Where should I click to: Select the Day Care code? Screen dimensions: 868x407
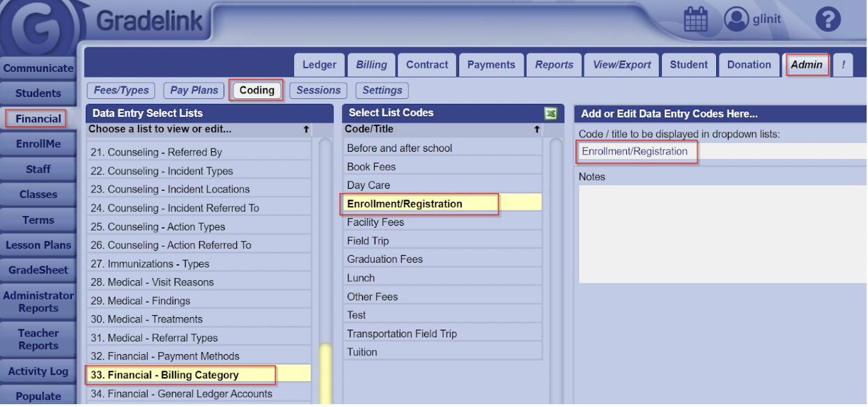point(442,185)
